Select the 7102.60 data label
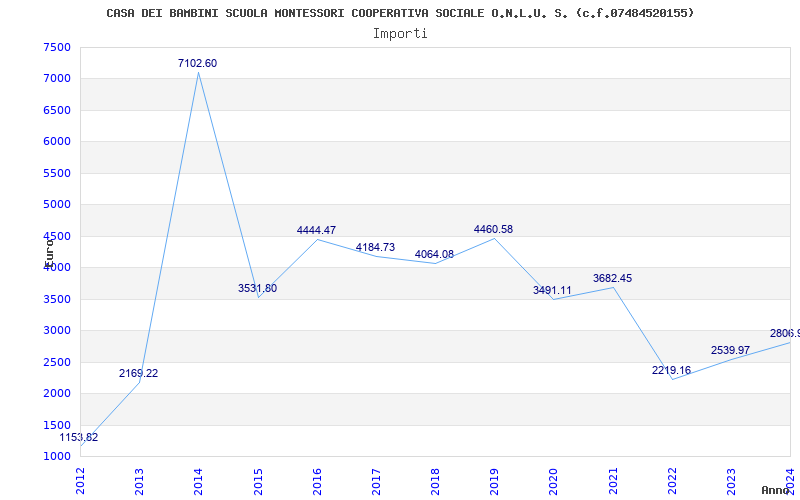The image size is (800, 500). (x=197, y=63)
